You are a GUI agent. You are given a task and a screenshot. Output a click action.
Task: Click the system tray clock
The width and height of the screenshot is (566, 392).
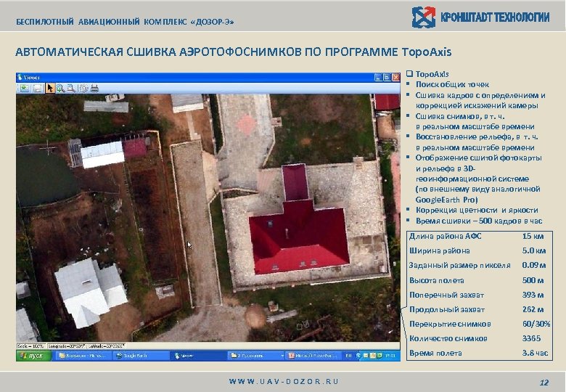click(x=390, y=356)
